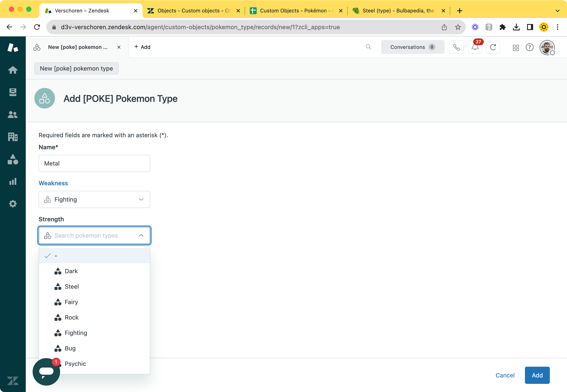This screenshot has height=392, width=567.
Task: Select Fairy in the strength list
Action: click(x=71, y=302)
